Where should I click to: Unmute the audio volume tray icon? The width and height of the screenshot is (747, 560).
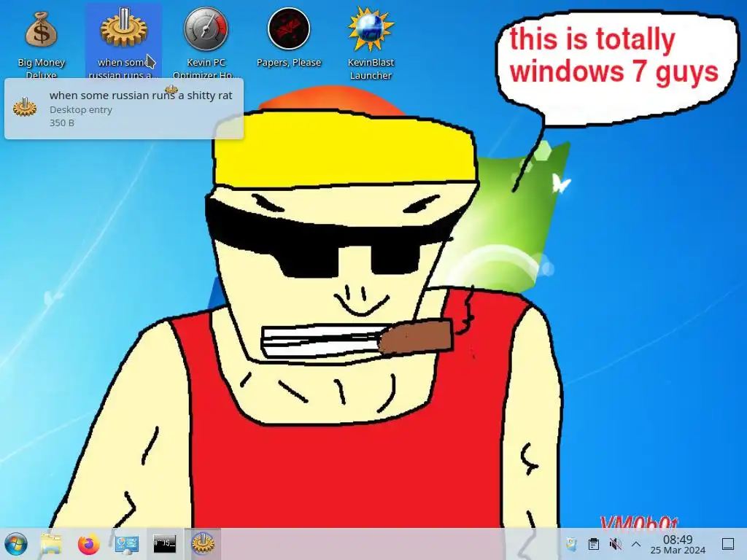[x=616, y=544]
